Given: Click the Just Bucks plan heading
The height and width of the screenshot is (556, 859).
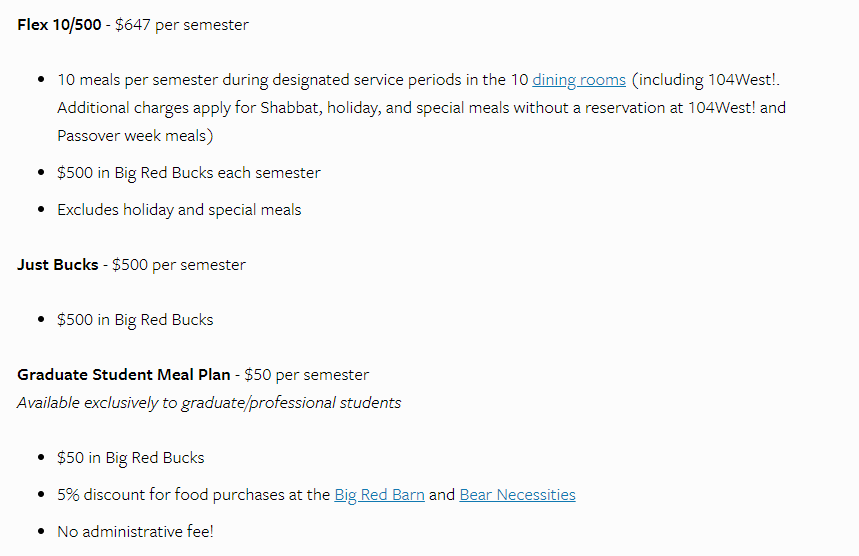Looking at the screenshot, I should tap(58, 265).
